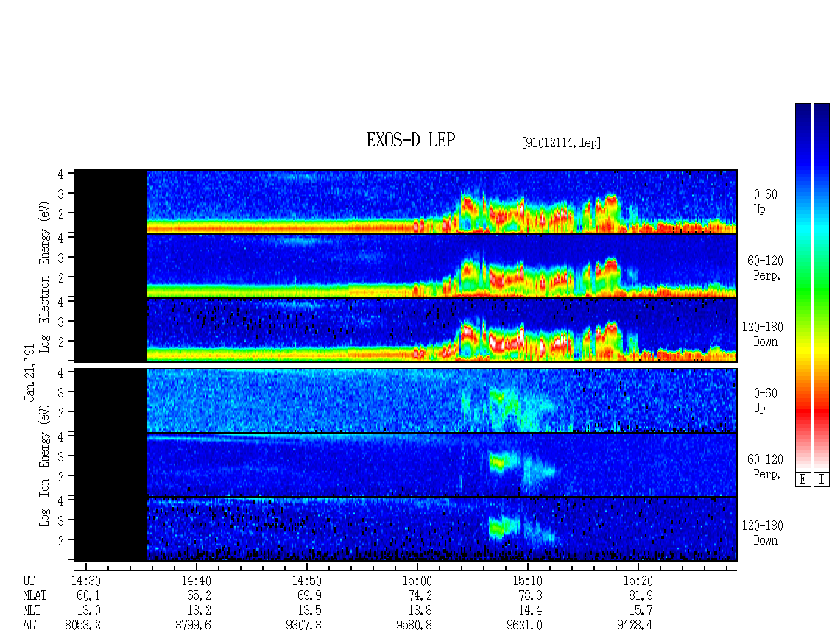Screen dimensions: 832x644
Task: Click the MLAT value -69.9
Action: pyautogui.click(x=306, y=595)
